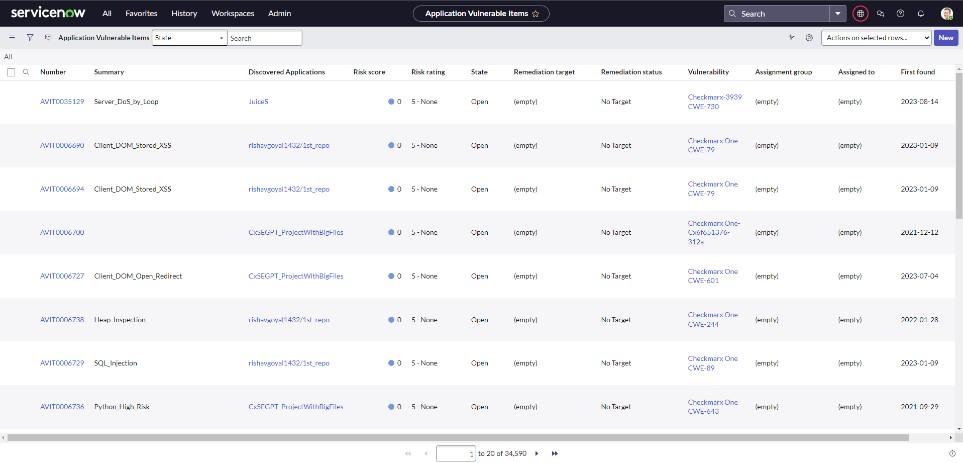Click the SQL_Injection summary cell

pyautogui.click(x=115, y=363)
